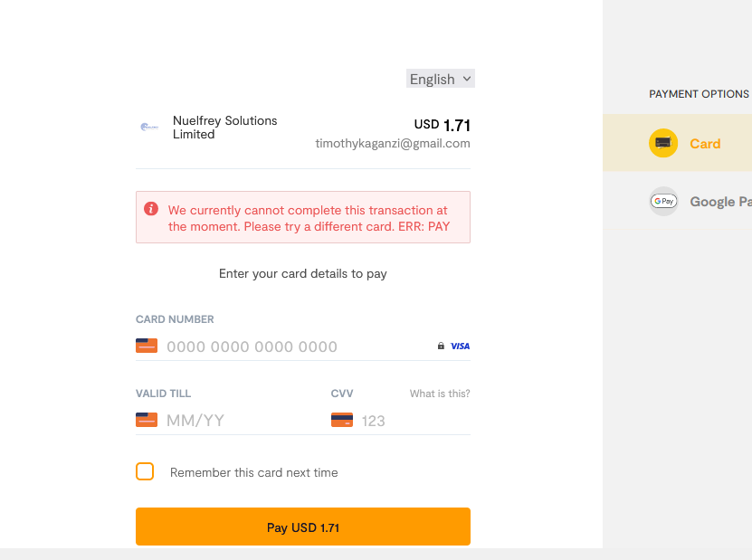Screen dimensions: 752x560
Task: Click into the MM/YY expiry field
Action: (x=235, y=421)
